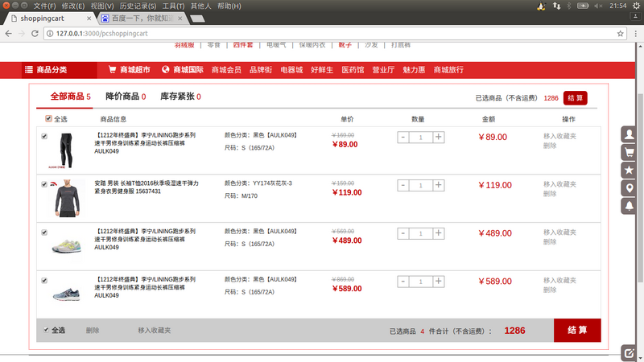Open the browser three-dot menu

(635, 34)
